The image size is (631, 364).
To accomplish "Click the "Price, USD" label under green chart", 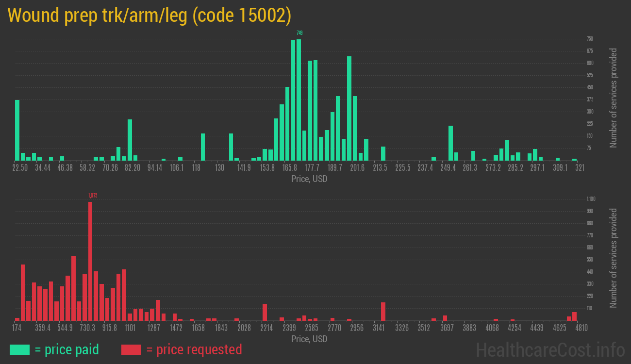I will [309, 179].
